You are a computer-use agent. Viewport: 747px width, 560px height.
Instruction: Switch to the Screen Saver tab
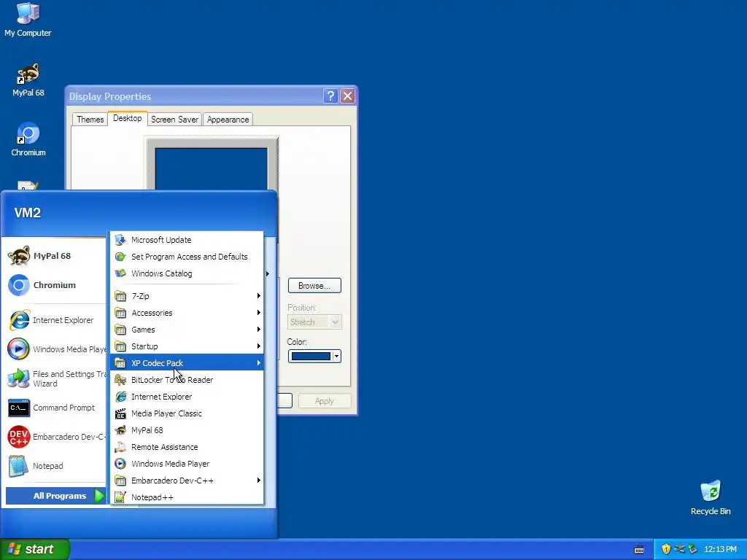pyautogui.click(x=174, y=120)
